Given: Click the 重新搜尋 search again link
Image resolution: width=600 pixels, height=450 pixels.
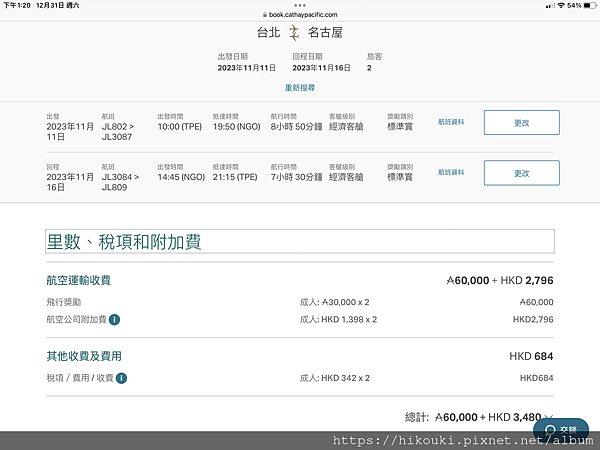Looking at the screenshot, I should (x=300, y=88).
